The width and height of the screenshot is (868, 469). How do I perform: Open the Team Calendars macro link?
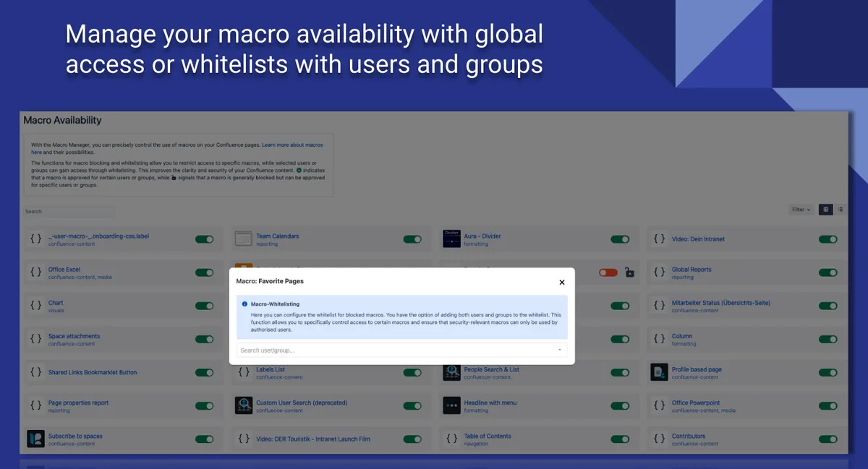point(277,236)
